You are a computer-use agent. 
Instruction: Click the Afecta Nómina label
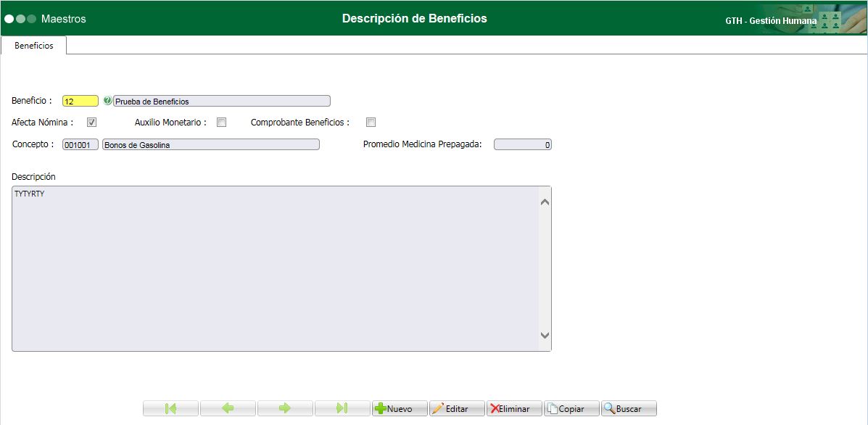tap(43, 123)
